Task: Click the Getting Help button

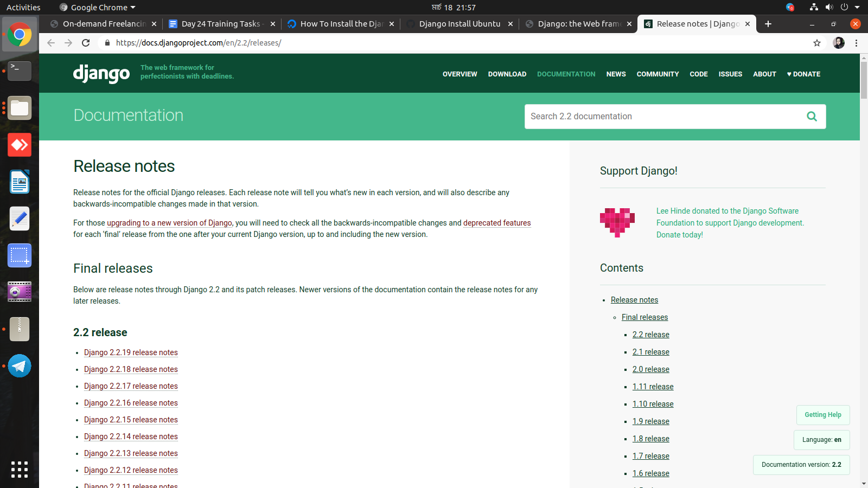Action: 823,415
